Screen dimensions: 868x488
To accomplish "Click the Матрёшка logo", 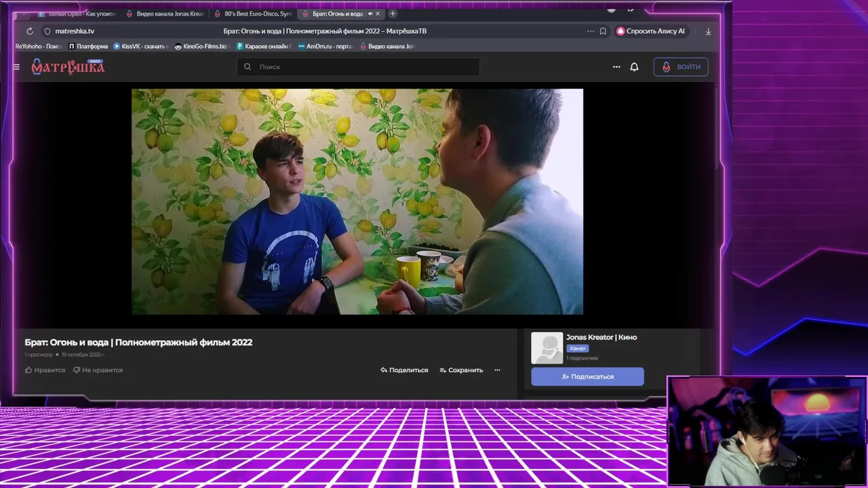I will point(68,66).
